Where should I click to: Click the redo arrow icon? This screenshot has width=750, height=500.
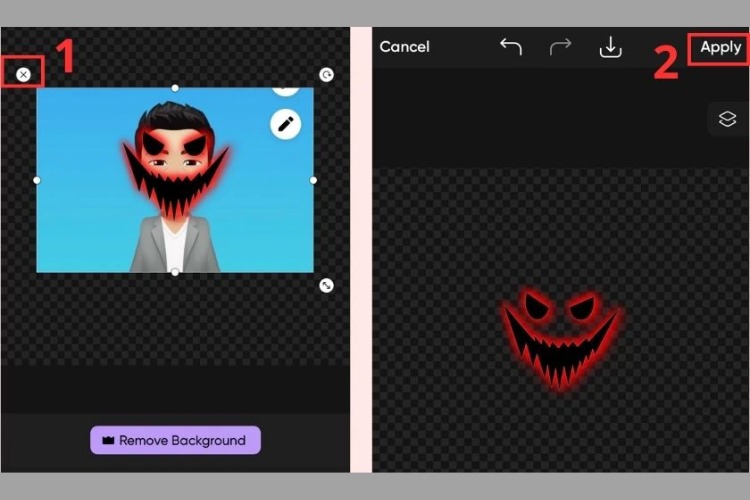[560, 47]
